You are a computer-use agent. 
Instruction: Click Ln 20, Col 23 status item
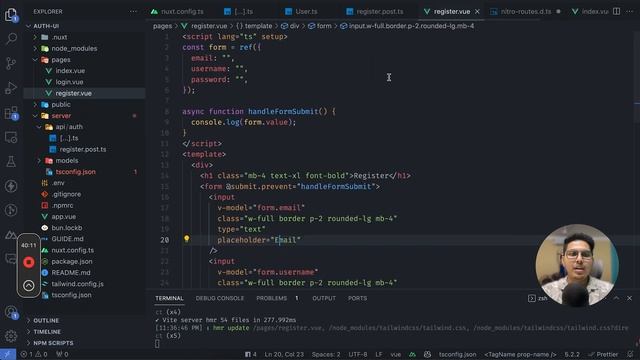pyautogui.click(x=284, y=354)
